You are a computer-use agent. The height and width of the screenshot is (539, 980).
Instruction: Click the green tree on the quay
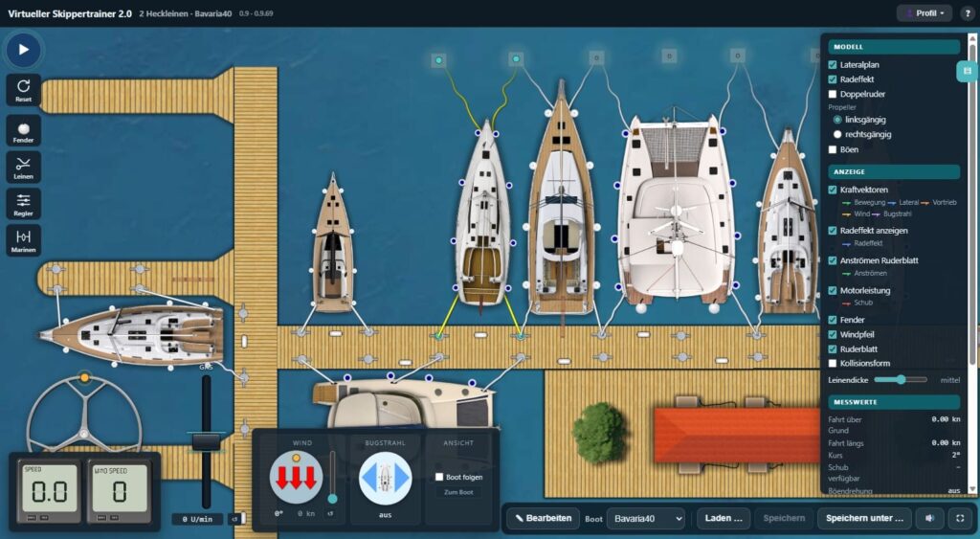point(599,432)
